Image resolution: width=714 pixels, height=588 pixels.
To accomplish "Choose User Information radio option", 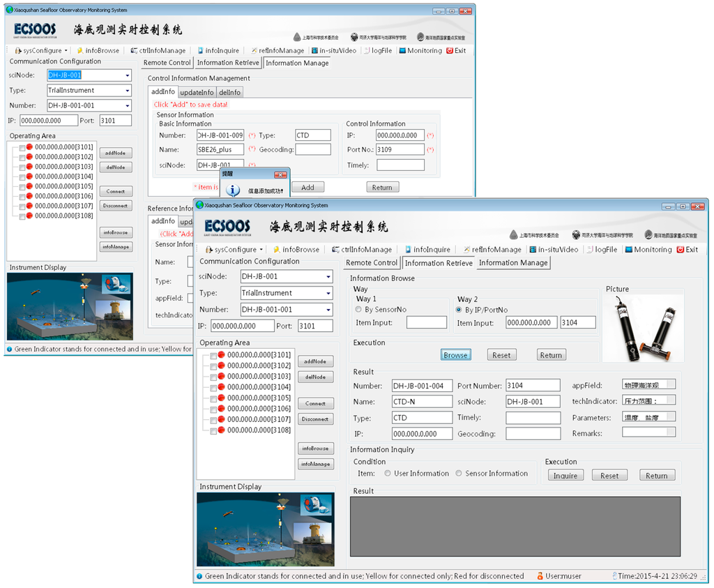I will pos(388,474).
